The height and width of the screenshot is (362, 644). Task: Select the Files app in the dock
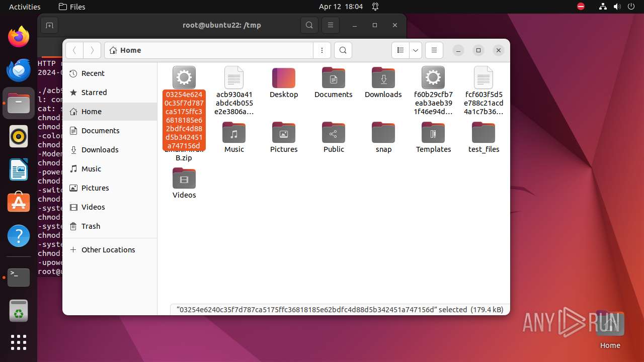(19, 103)
